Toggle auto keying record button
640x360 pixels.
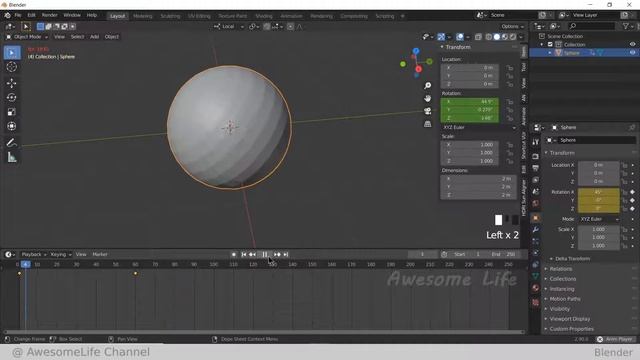[233, 254]
